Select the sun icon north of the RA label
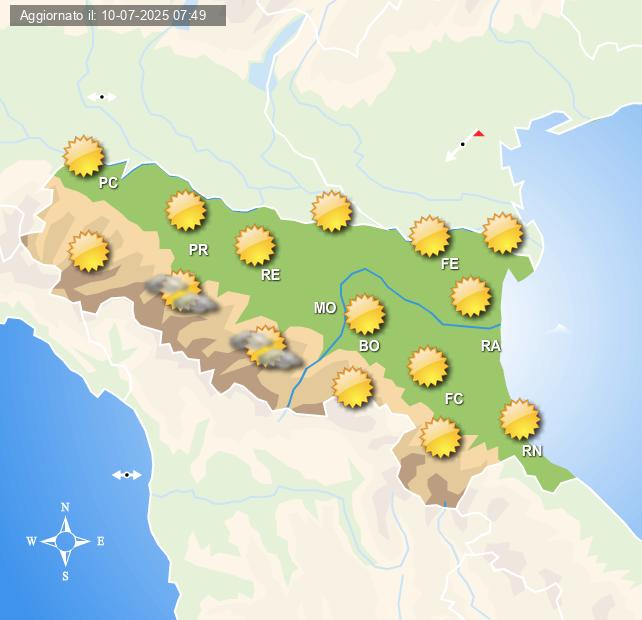The image size is (642, 620). click(x=471, y=297)
